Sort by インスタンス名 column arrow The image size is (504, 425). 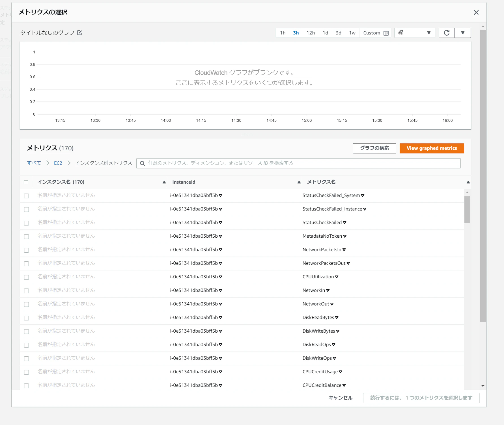coord(164,182)
